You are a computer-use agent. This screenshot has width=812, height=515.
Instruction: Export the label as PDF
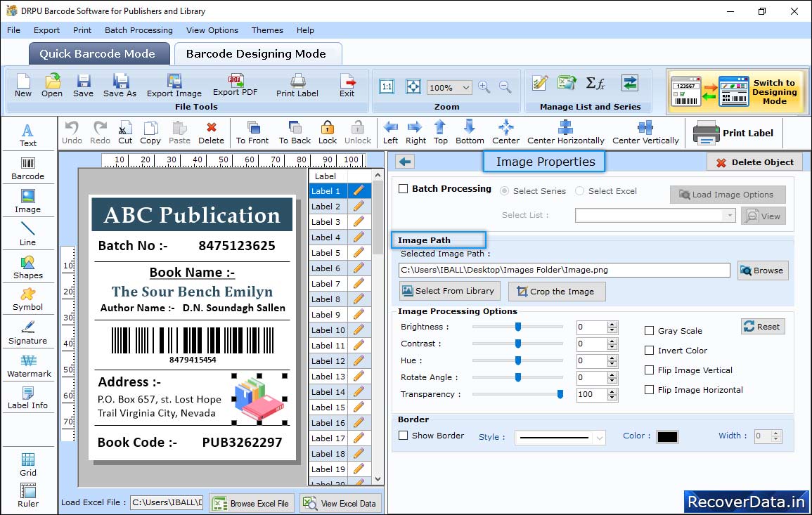pyautogui.click(x=235, y=85)
